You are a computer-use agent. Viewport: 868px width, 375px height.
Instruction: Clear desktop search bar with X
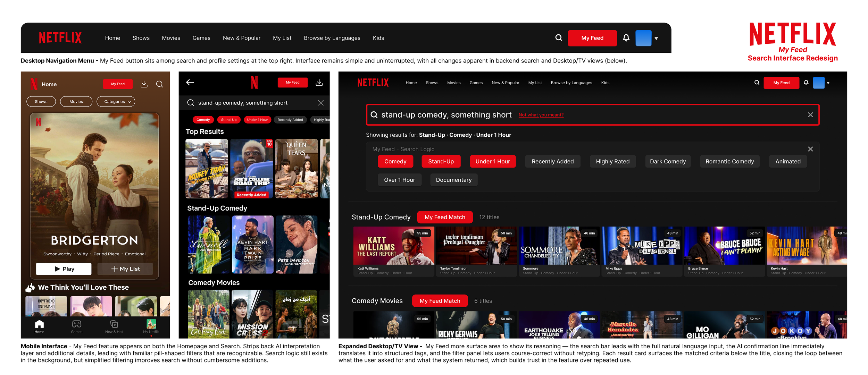(810, 114)
